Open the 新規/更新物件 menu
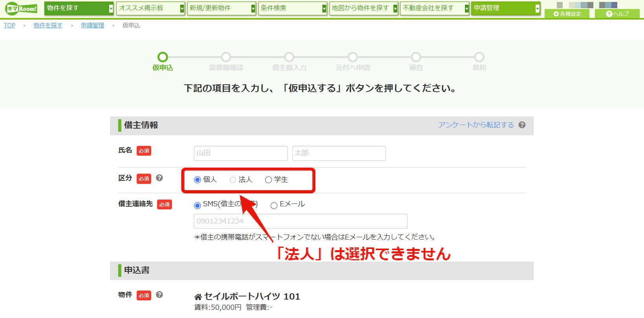Viewport: 644px width, 318px height. tap(221, 8)
